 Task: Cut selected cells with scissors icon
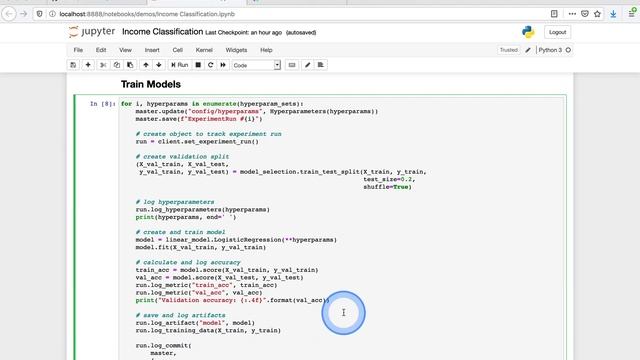pyautogui.click(x=103, y=65)
